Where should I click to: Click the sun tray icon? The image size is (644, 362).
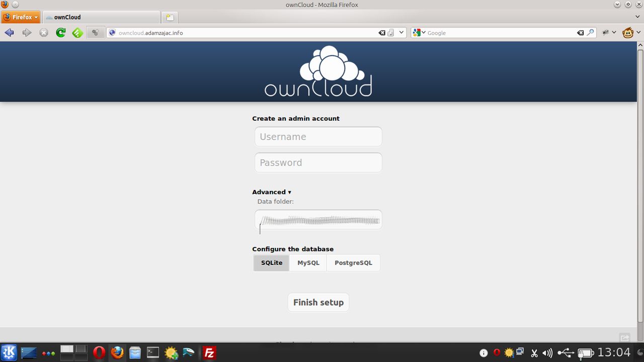coord(509,352)
